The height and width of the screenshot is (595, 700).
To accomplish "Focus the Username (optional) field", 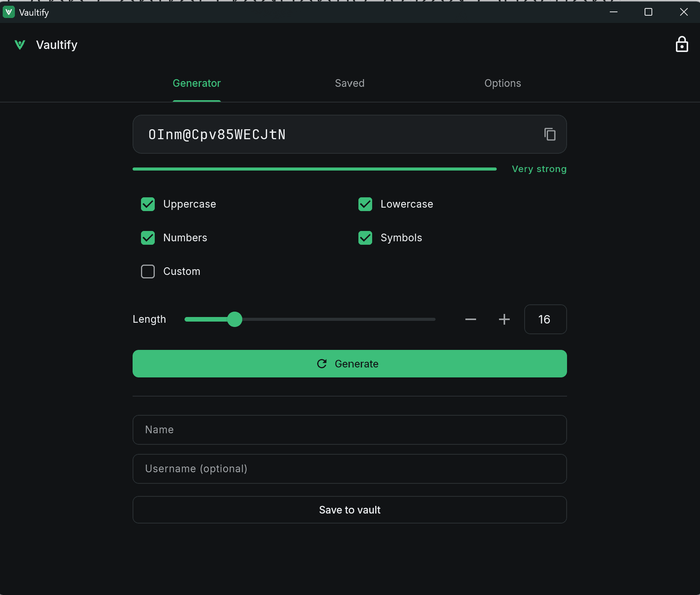I will (350, 469).
